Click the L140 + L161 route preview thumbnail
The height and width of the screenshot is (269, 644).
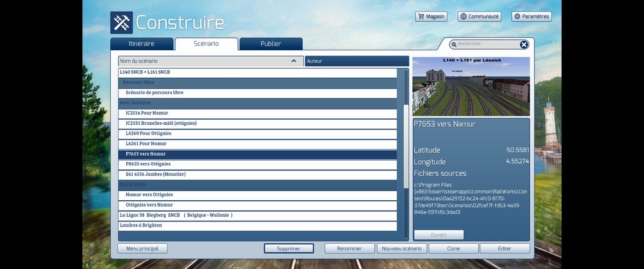click(x=471, y=87)
